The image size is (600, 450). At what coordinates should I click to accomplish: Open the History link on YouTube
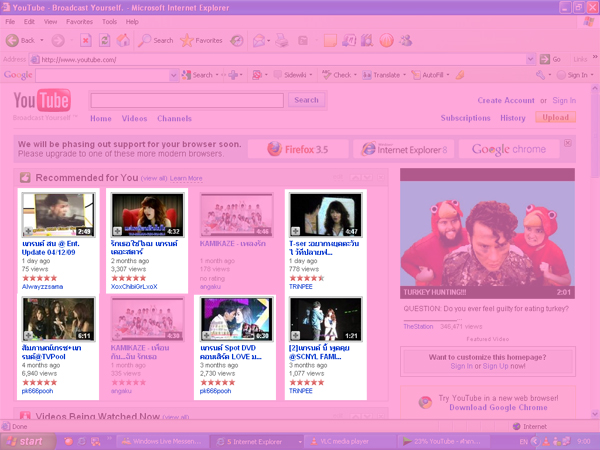(513, 118)
